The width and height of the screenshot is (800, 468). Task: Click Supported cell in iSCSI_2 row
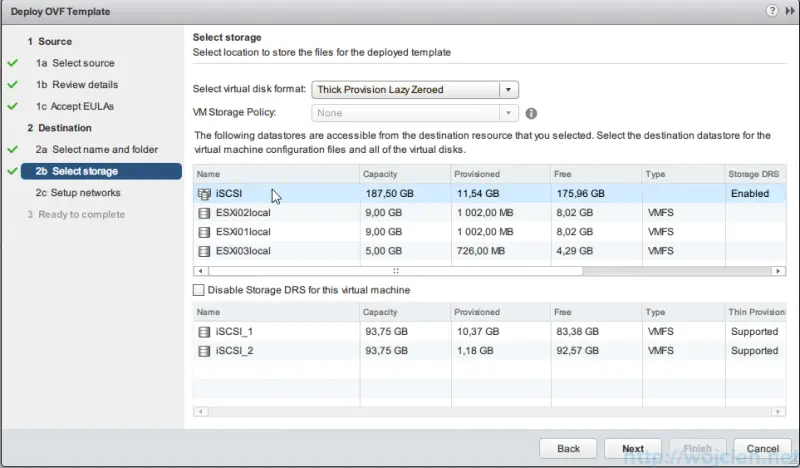point(754,351)
